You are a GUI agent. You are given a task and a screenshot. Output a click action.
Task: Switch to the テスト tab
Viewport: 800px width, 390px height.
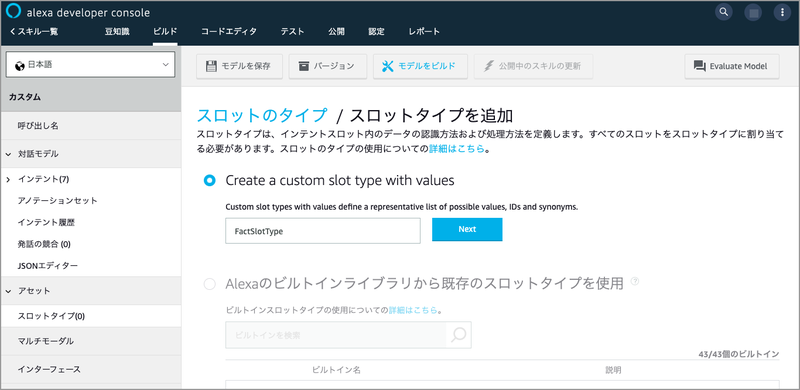(292, 32)
